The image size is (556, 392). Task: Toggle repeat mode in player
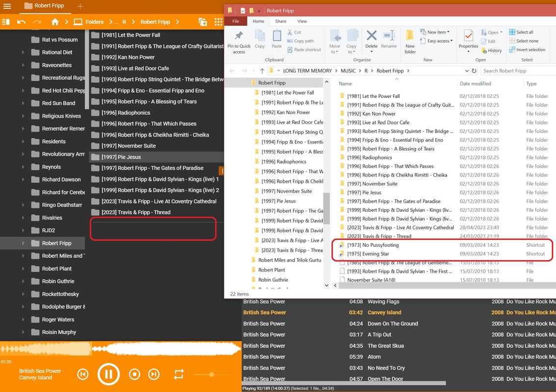[178, 374]
